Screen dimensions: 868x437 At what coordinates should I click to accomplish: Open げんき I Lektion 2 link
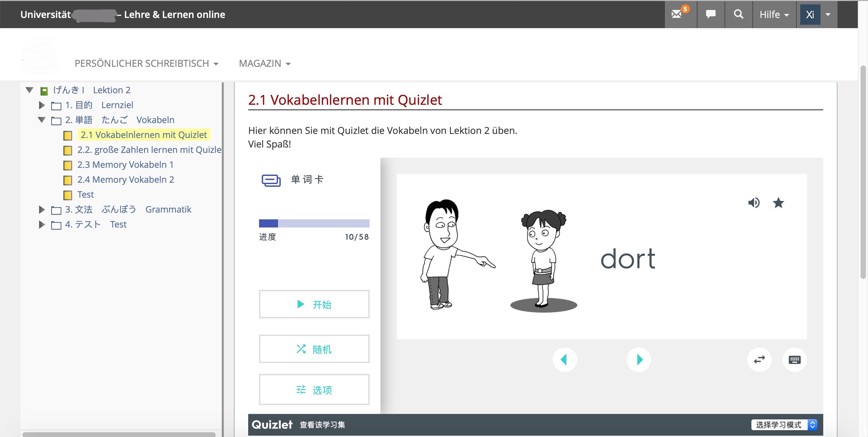pos(92,90)
